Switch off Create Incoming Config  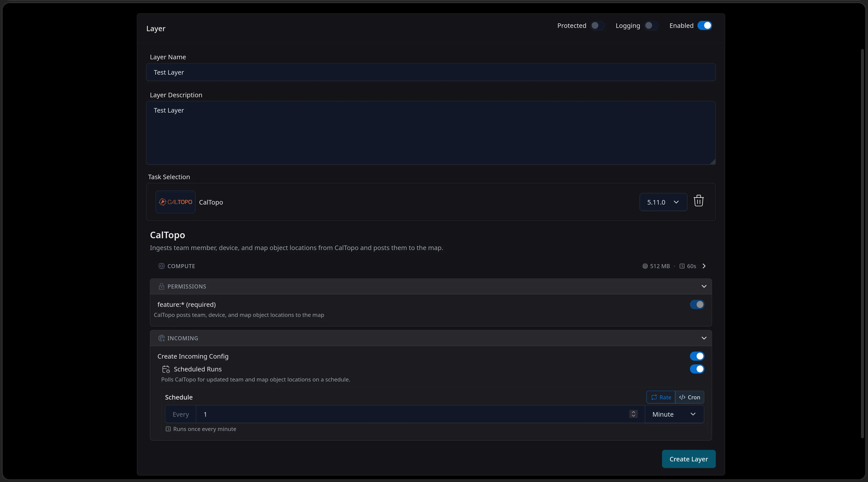point(697,356)
